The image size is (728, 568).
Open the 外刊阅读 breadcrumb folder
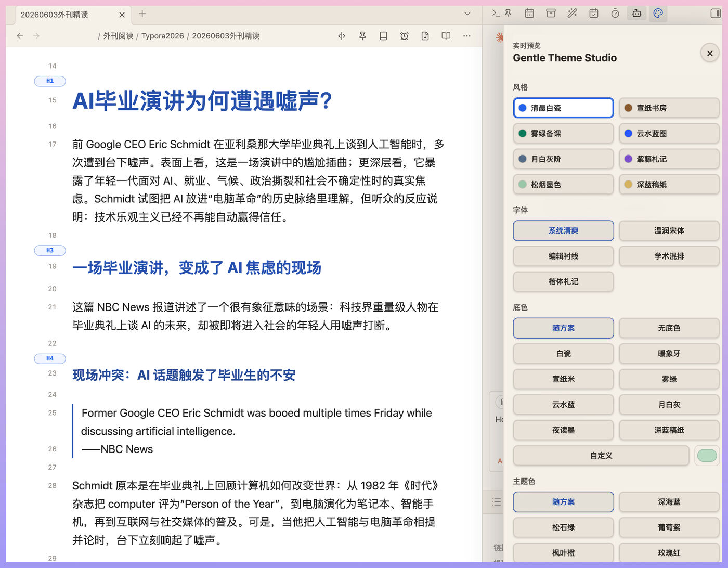[118, 36]
